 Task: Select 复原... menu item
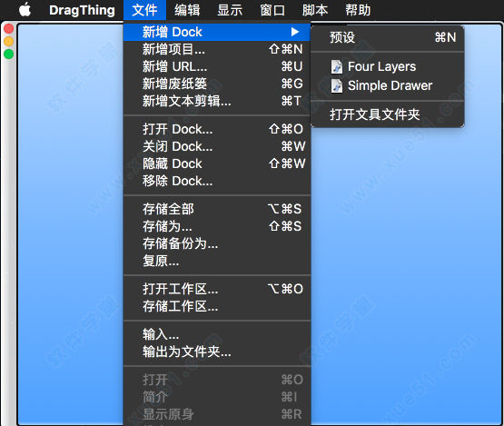(217, 261)
